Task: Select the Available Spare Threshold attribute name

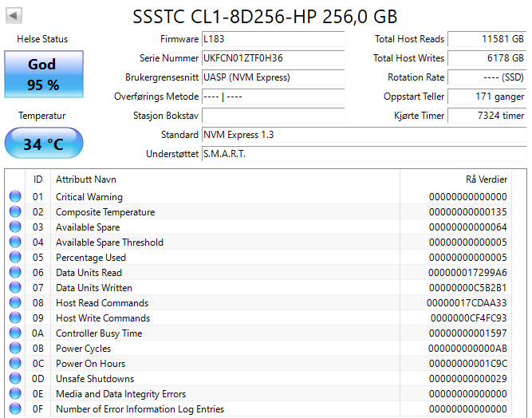Action: pyautogui.click(x=109, y=243)
